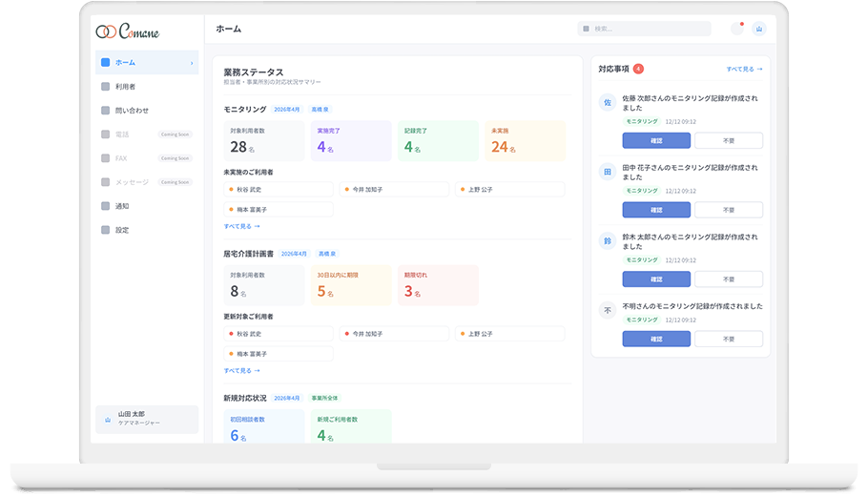
Task: Click すべて見る under 更新対象ご利用者
Action: coord(242,371)
